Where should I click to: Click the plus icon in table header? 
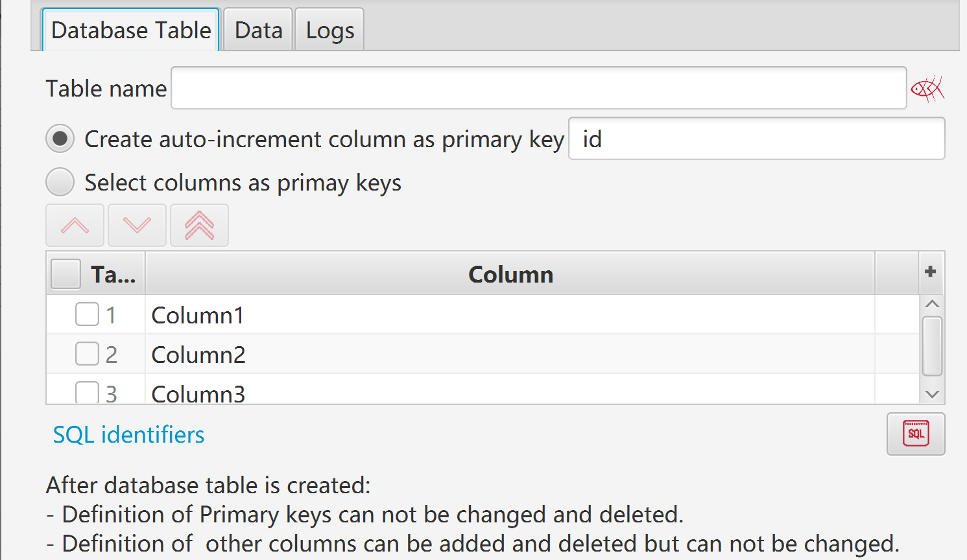[931, 272]
